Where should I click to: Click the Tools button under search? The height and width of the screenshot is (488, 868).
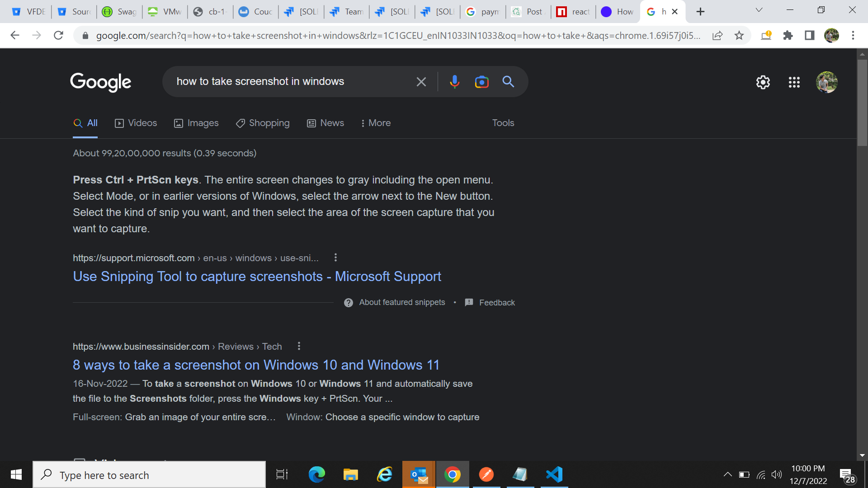click(x=503, y=123)
